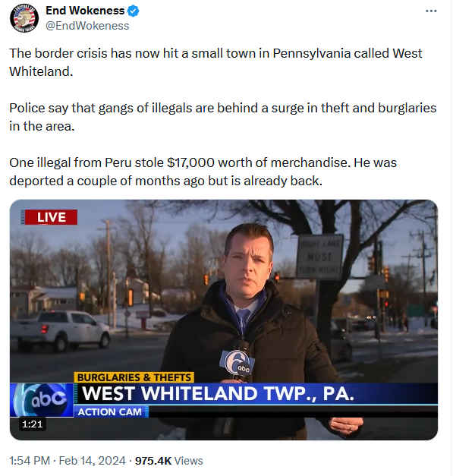This screenshot has height=476, width=453.
Task: Open the @EndWokeness handle link
Action: tap(87, 26)
